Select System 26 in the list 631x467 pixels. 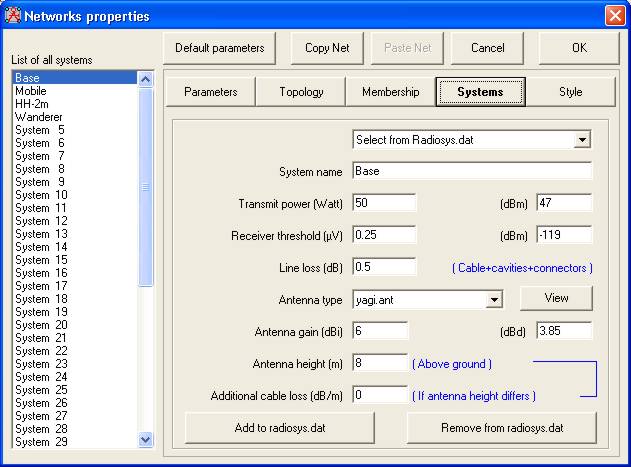pos(75,403)
